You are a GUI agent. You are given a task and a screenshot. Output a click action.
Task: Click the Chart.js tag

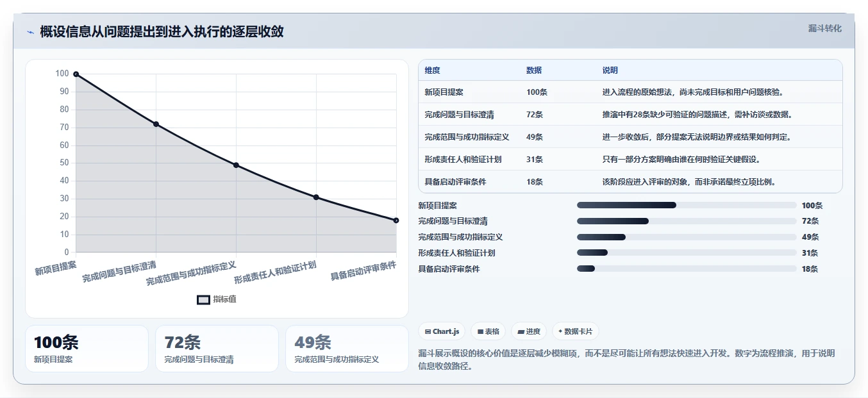tap(442, 331)
